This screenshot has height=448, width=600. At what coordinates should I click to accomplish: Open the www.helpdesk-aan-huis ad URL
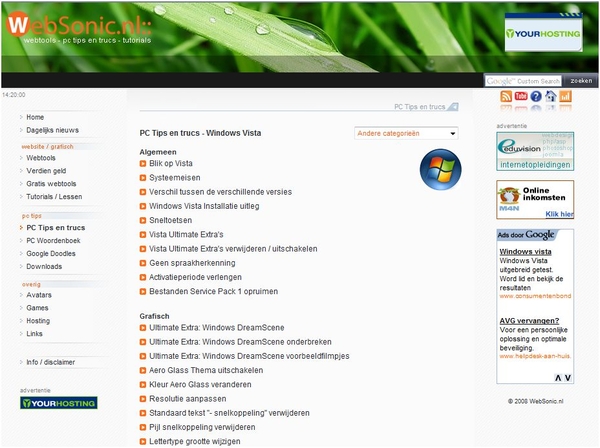[535, 356]
